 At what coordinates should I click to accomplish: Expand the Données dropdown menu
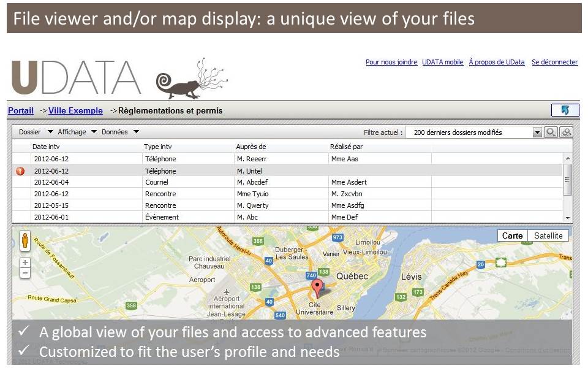120,132
